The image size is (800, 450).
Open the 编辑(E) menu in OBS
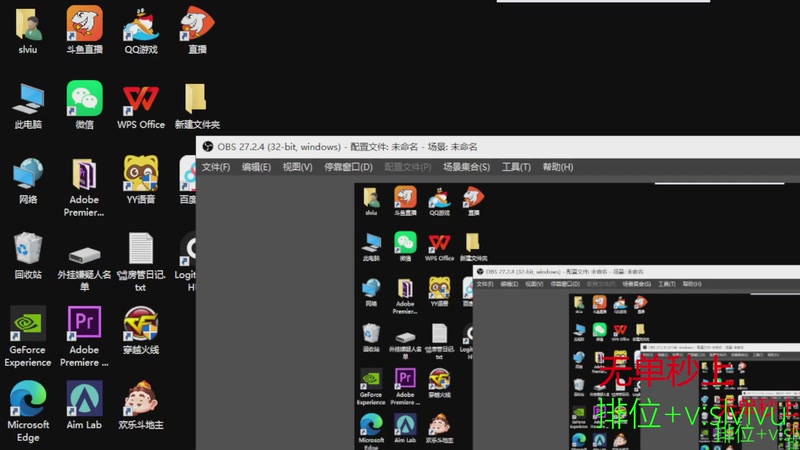click(x=256, y=167)
